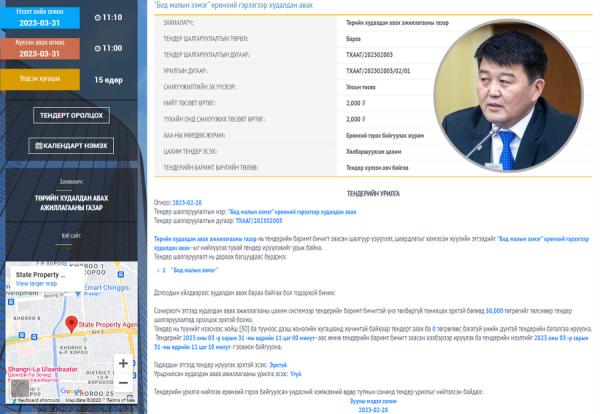Click the Emart Chinggis marker triangle
Viewport: 600px width, 414px height.
coord(78,294)
